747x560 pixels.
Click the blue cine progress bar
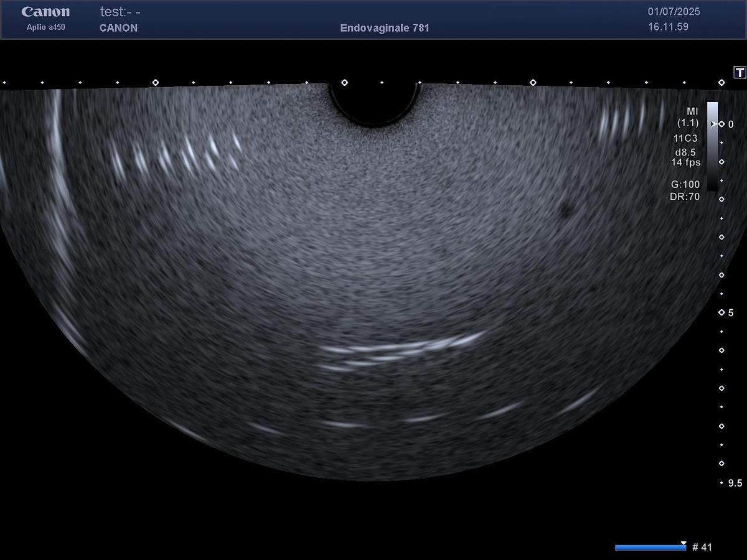click(649, 548)
